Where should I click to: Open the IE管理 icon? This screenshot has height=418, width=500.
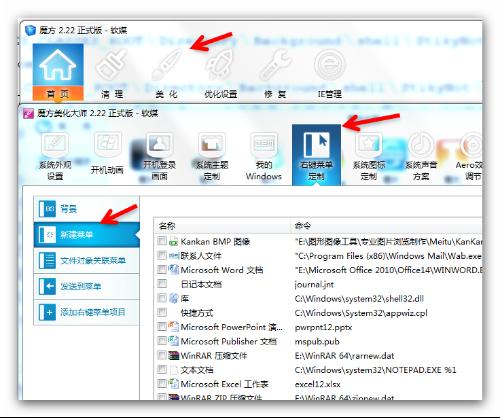coord(329,65)
